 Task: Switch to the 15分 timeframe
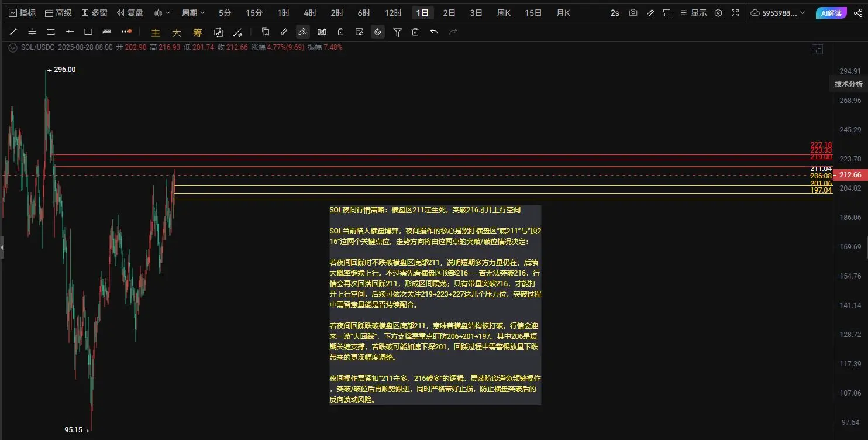point(254,12)
